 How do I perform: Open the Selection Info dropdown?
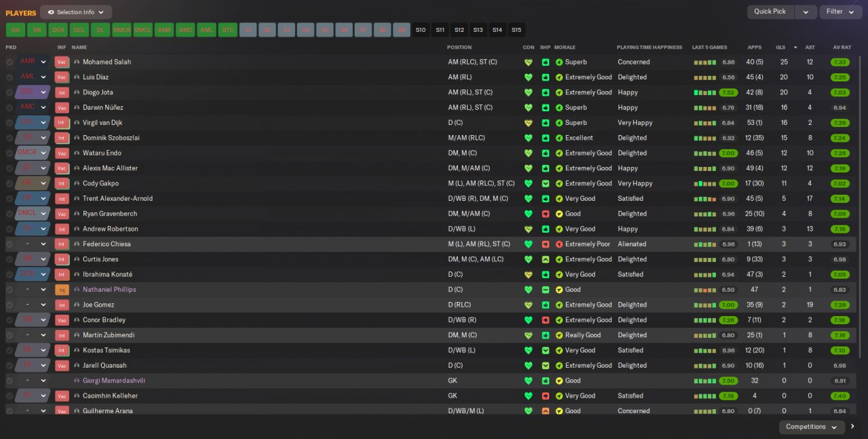[76, 12]
